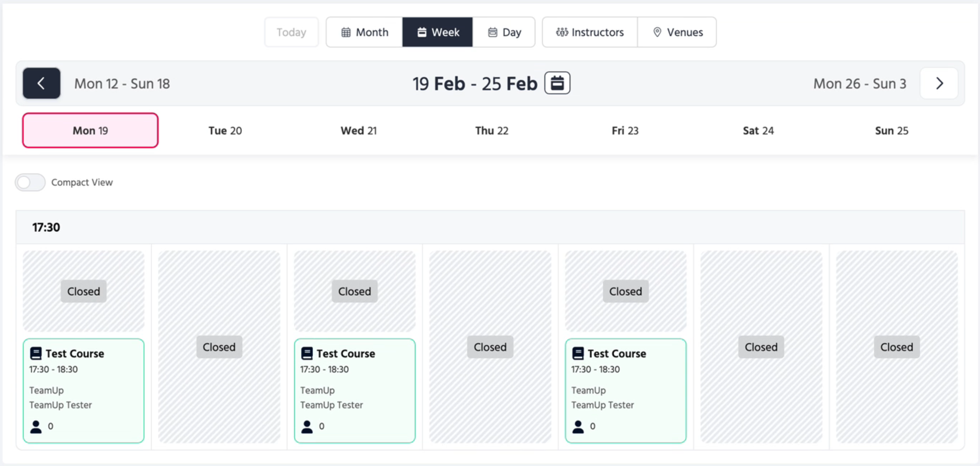Open the date picker calendar icon

click(x=557, y=83)
